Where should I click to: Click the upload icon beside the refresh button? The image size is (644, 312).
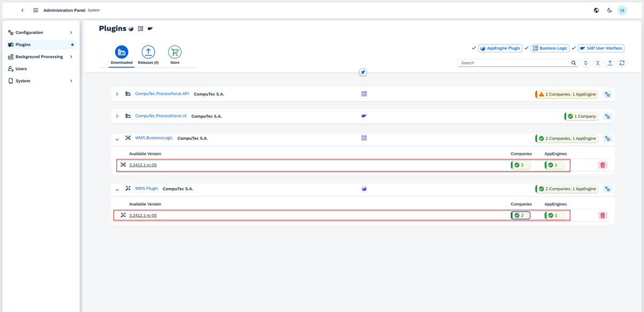coord(610,63)
